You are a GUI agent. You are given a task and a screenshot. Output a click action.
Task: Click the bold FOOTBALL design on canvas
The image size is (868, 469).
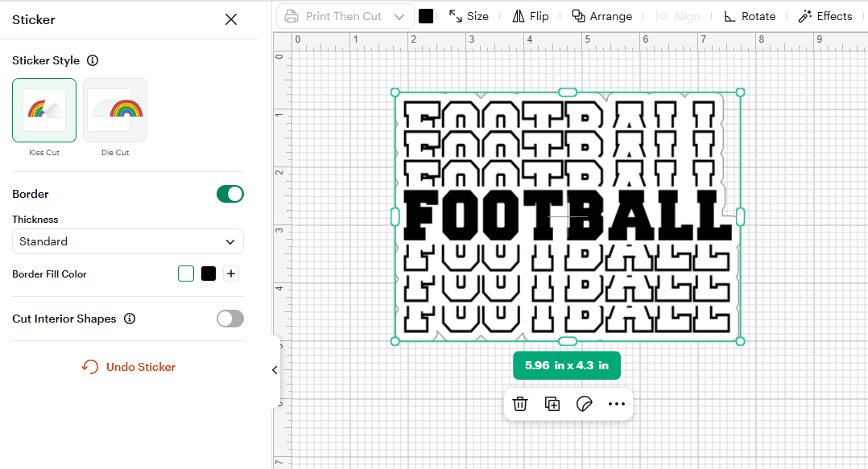(x=567, y=215)
